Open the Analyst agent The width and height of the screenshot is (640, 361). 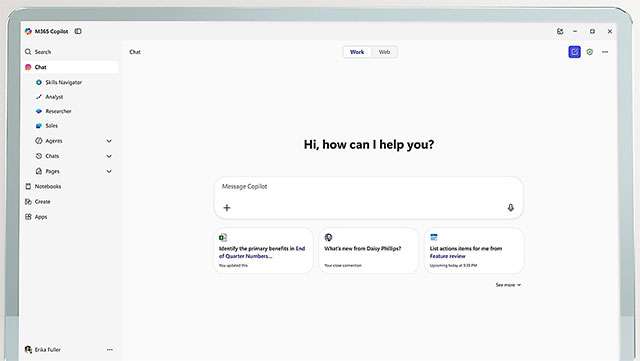pyautogui.click(x=54, y=97)
